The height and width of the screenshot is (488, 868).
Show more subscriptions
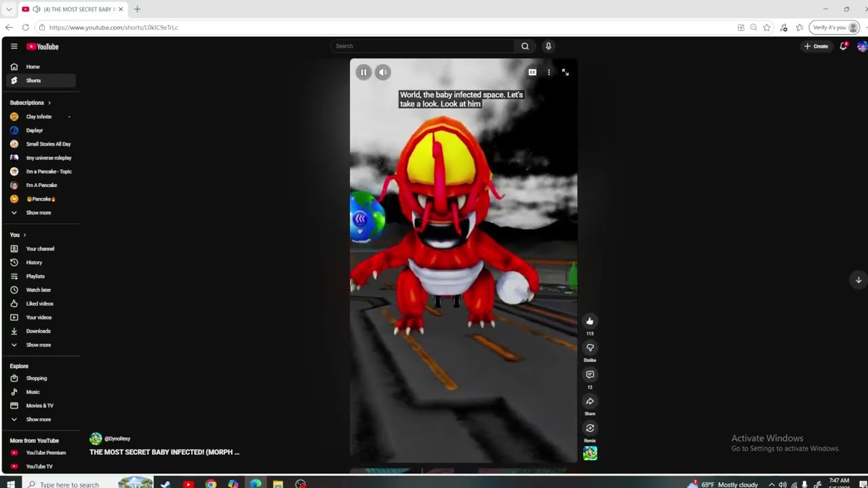(x=41, y=213)
